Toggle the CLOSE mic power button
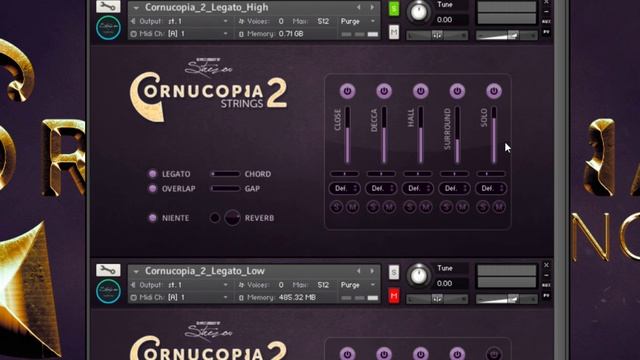The image size is (640, 360). [347, 91]
